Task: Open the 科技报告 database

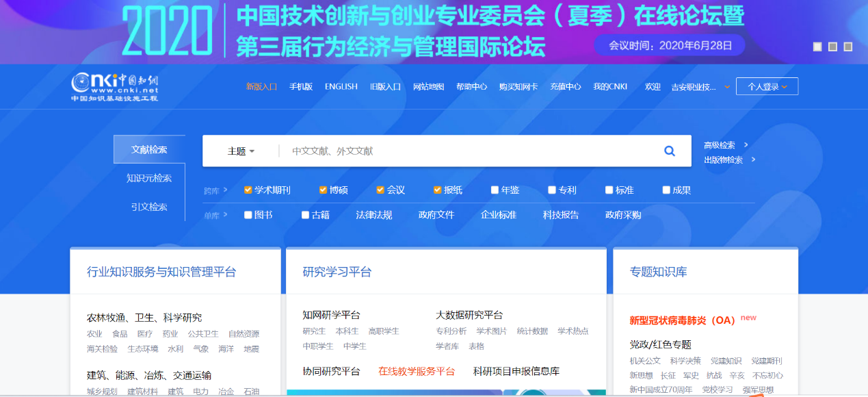Action: (x=561, y=215)
